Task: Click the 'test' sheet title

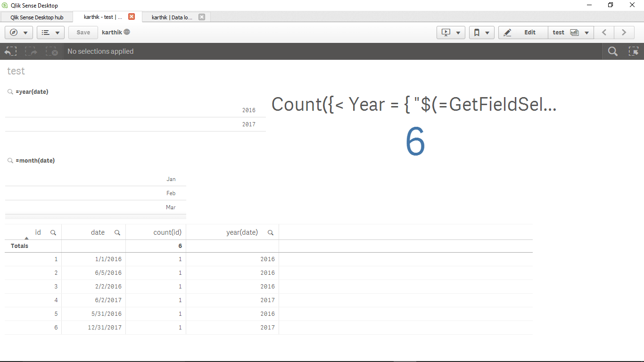Action: coord(16,71)
